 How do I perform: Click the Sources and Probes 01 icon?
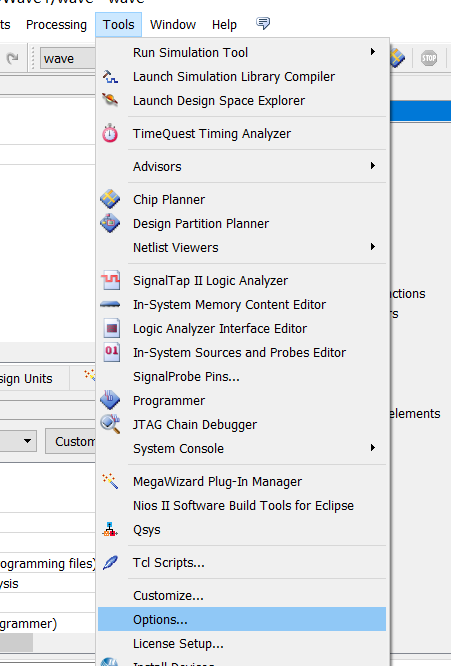point(112,352)
